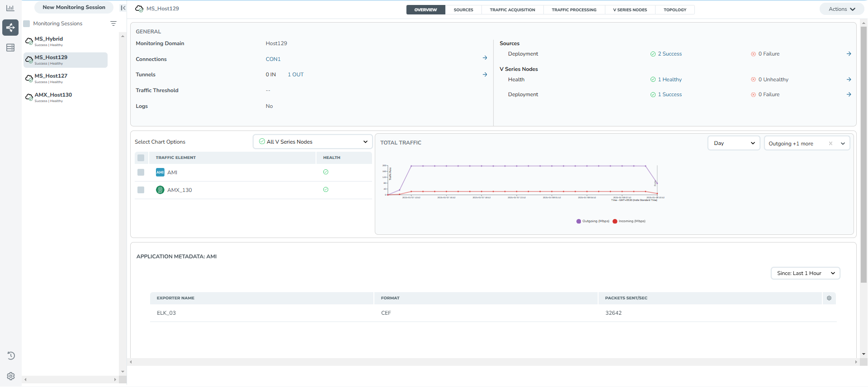
Task: Collapse the monitoring sessions side panel
Action: pyautogui.click(x=123, y=8)
